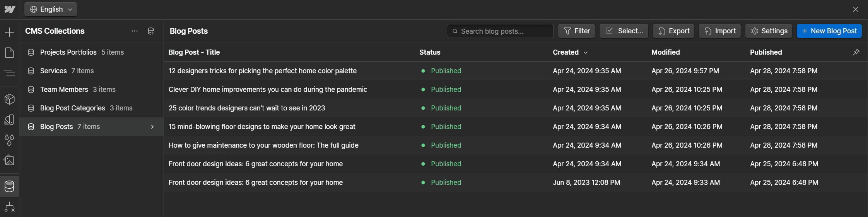868x217 pixels.
Task: Open the Select... items checkbox button
Action: click(624, 31)
